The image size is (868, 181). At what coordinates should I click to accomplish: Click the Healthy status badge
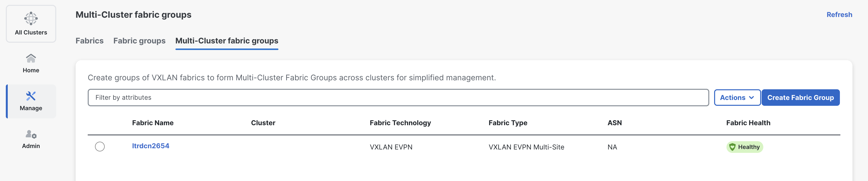click(745, 147)
